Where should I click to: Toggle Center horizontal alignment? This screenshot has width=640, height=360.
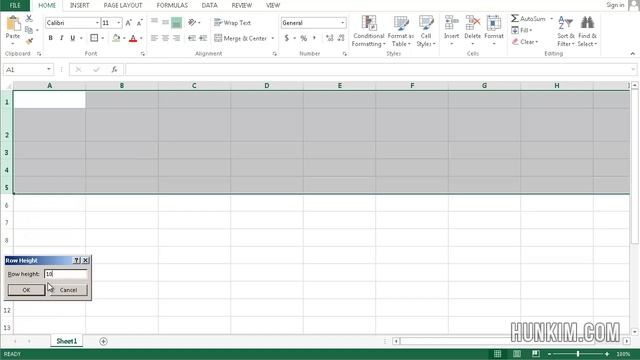point(165,38)
